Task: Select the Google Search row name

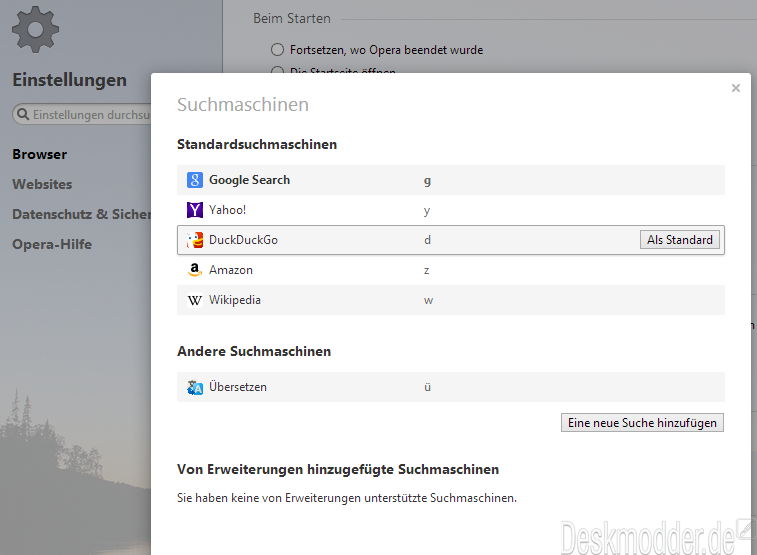Action: tap(249, 180)
